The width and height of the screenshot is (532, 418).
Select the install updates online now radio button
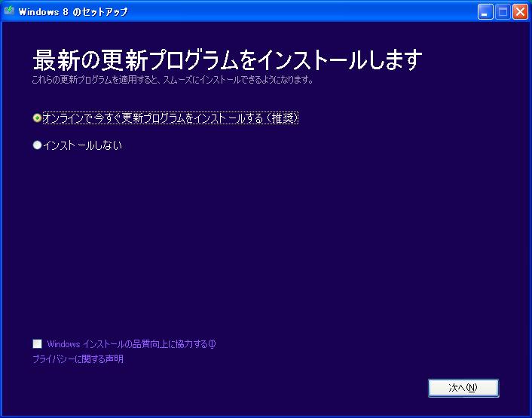coord(37,117)
